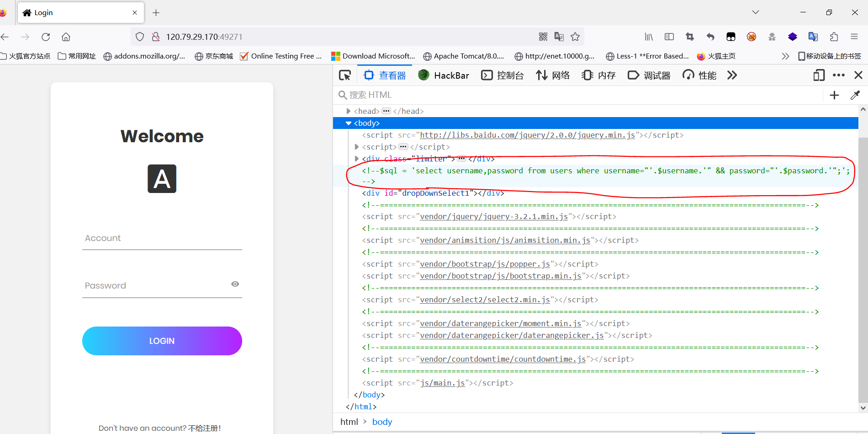
Task: Close the developer tools panel
Action: pyautogui.click(x=858, y=75)
